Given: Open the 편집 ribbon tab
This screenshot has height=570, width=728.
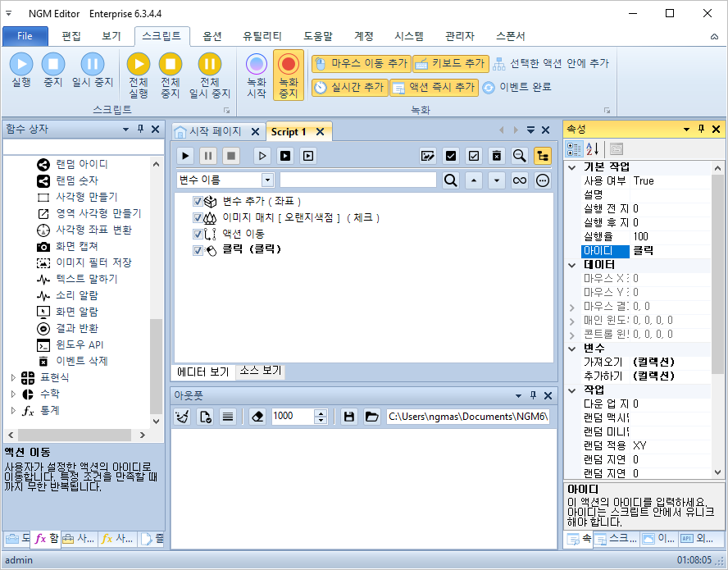Looking at the screenshot, I should pos(71,36).
